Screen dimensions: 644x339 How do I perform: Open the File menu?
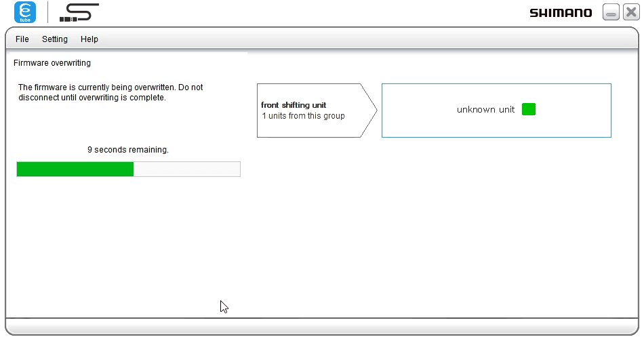pos(22,39)
